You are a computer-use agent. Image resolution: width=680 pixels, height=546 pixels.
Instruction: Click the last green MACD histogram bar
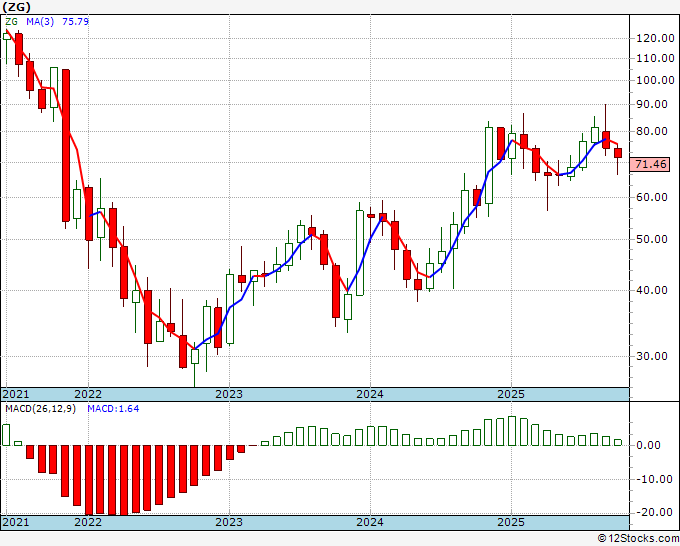pos(618,442)
